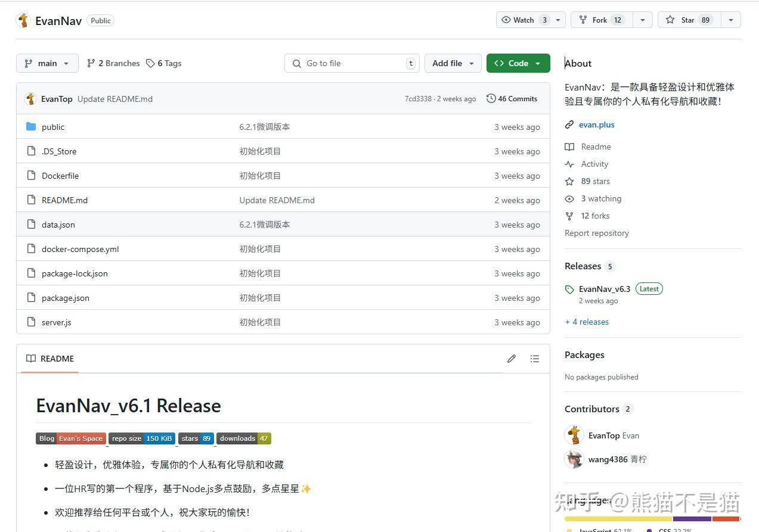Click the 'Update README.md' commit message on README.md row
759x532 pixels.
pyautogui.click(x=277, y=200)
